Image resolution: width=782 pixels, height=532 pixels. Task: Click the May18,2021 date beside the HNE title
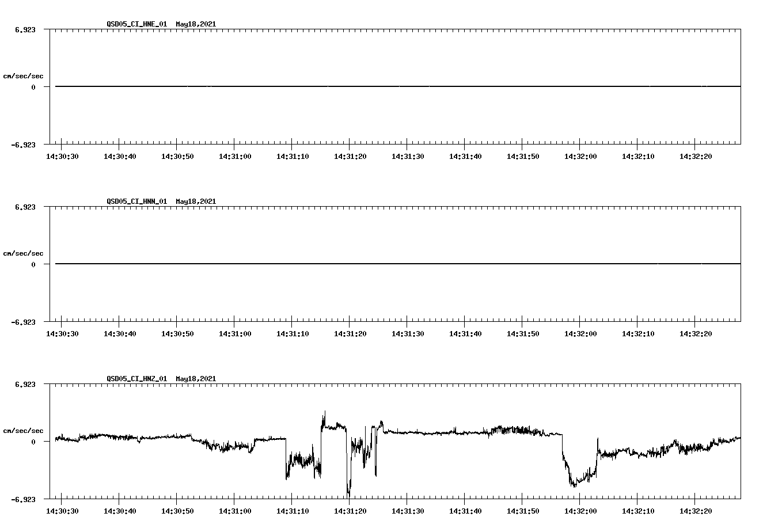tap(195, 25)
